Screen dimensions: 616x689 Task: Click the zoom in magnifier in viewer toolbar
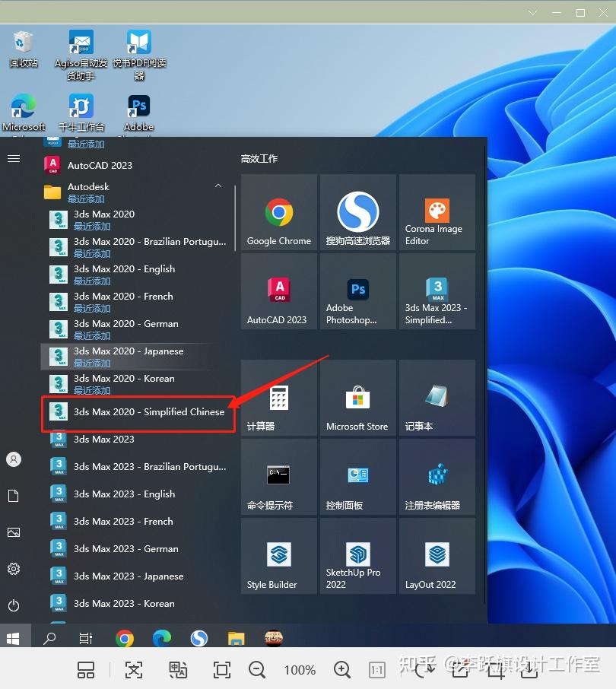pyautogui.click(x=341, y=670)
